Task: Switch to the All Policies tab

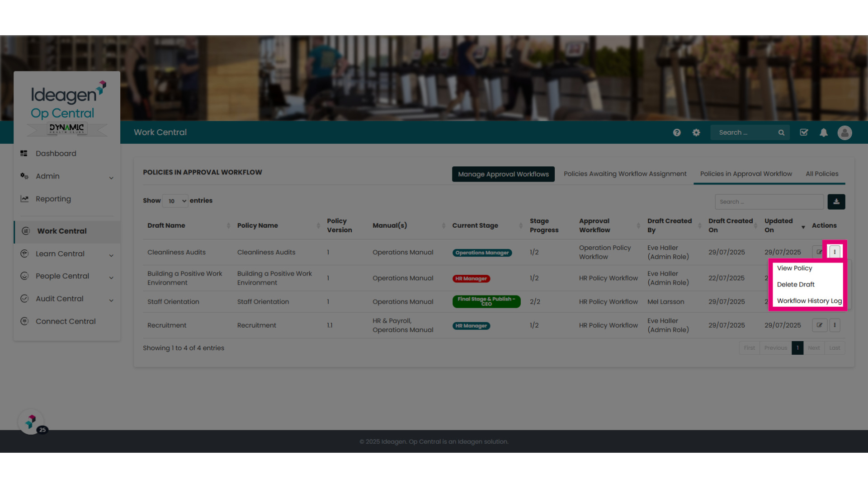Action: pos(822,174)
